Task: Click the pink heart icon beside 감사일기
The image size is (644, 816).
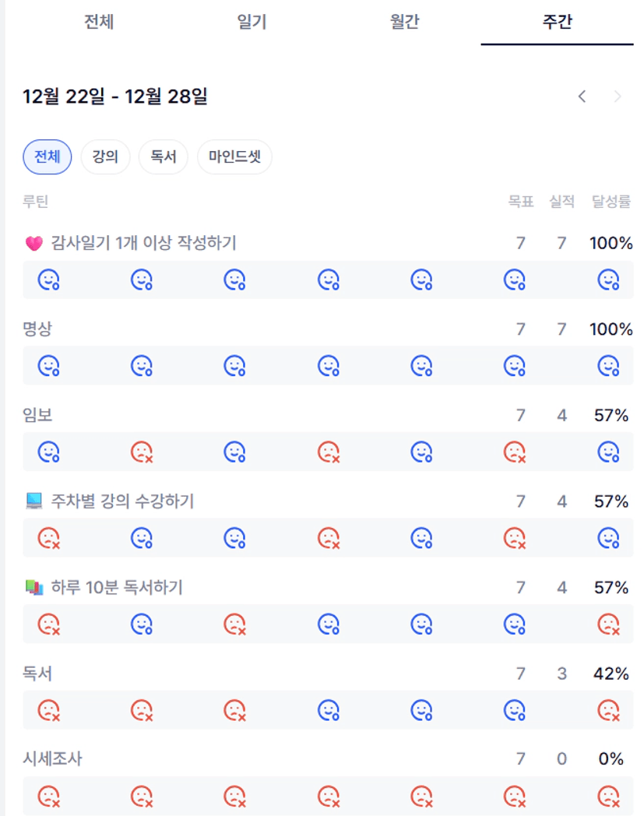Action: pyautogui.click(x=33, y=244)
